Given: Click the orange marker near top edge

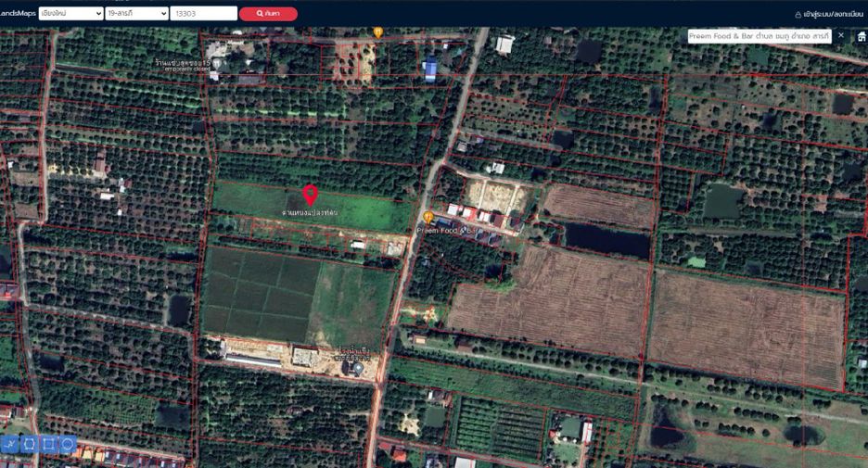Looking at the screenshot, I should pyautogui.click(x=378, y=32).
